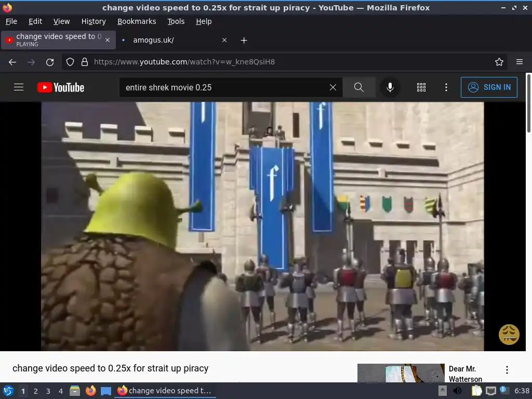Open the History menu

click(94, 21)
